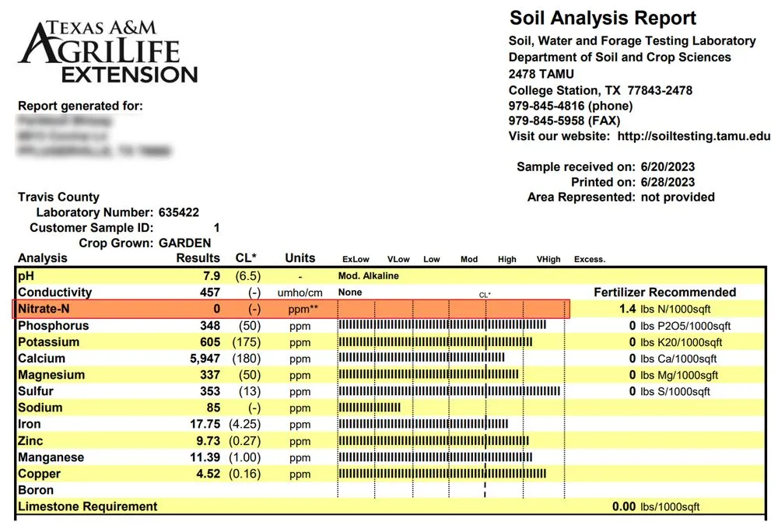Viewport: 778px width, 532px height.
Task: Click the Potassium level bar
Action: (435, 342)
